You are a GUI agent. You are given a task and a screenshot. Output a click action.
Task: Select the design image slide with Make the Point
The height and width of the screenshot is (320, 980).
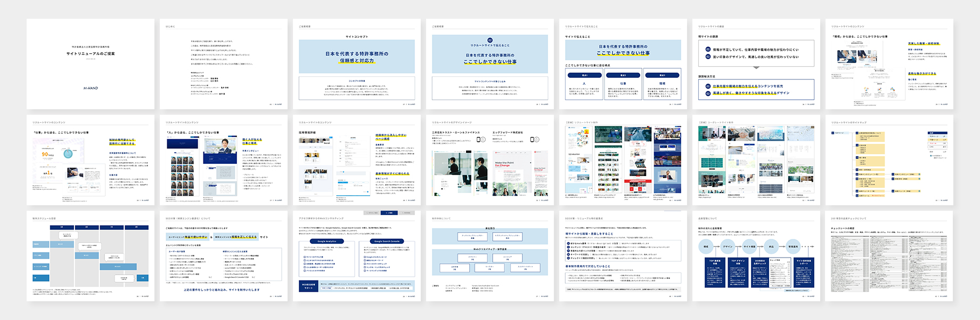[x=490, y=160]
